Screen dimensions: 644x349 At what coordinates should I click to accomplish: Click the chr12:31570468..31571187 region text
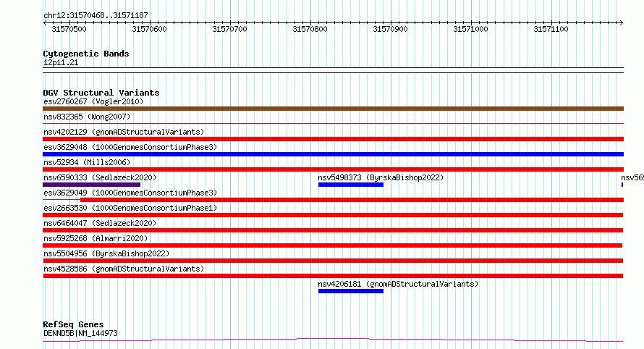tap(96, 15)
